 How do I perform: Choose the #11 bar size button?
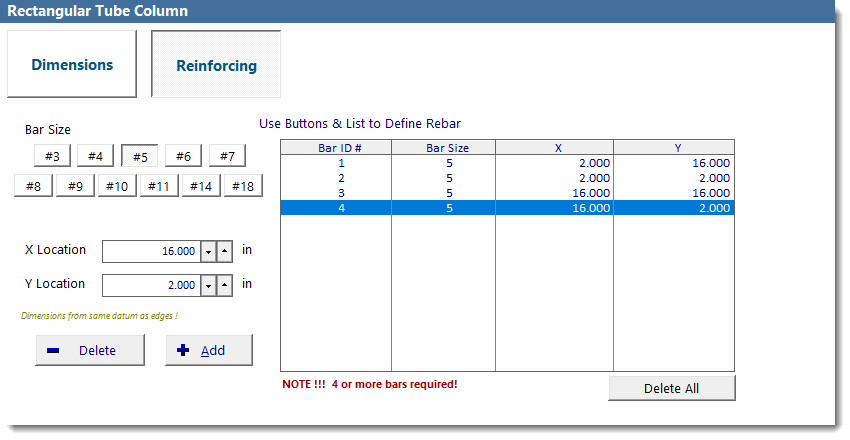click(x=157, y=186)
